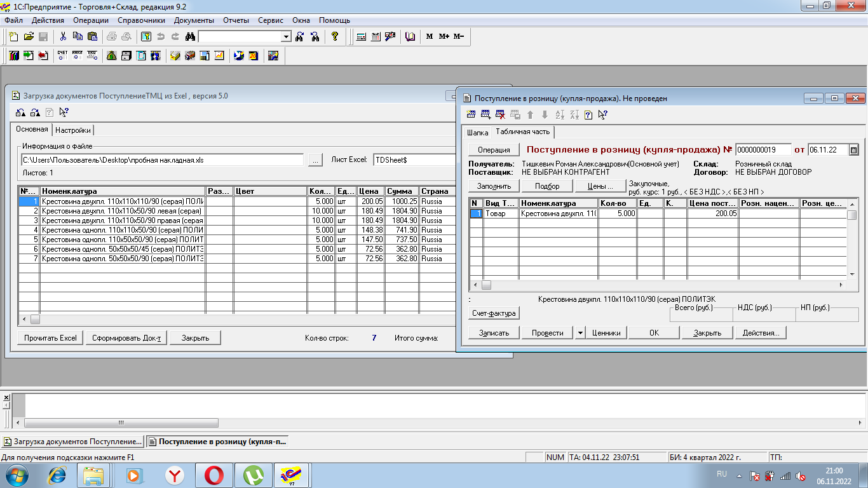Open the Windows Start button
This screenshot has width=868, height=488.
click(x=16, y=475)
